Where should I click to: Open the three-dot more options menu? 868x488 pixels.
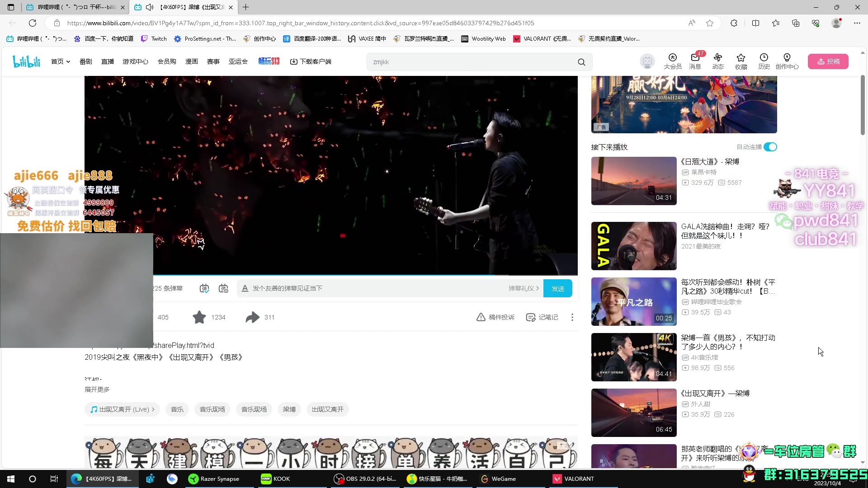tap(572, 317)
